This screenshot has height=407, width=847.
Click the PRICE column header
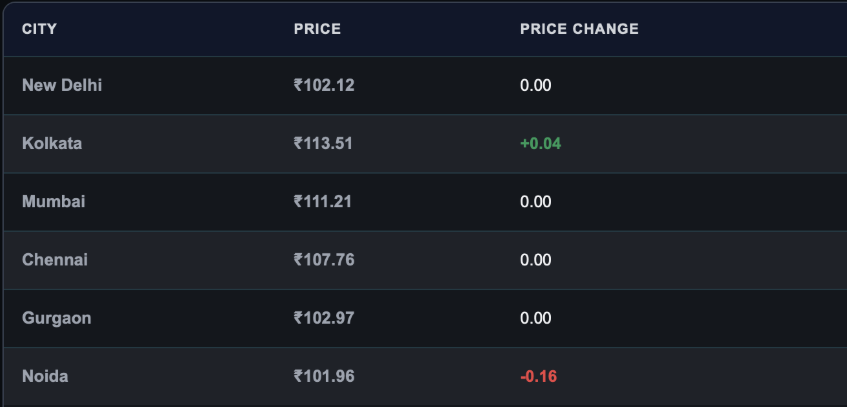(x=317, y=29)
